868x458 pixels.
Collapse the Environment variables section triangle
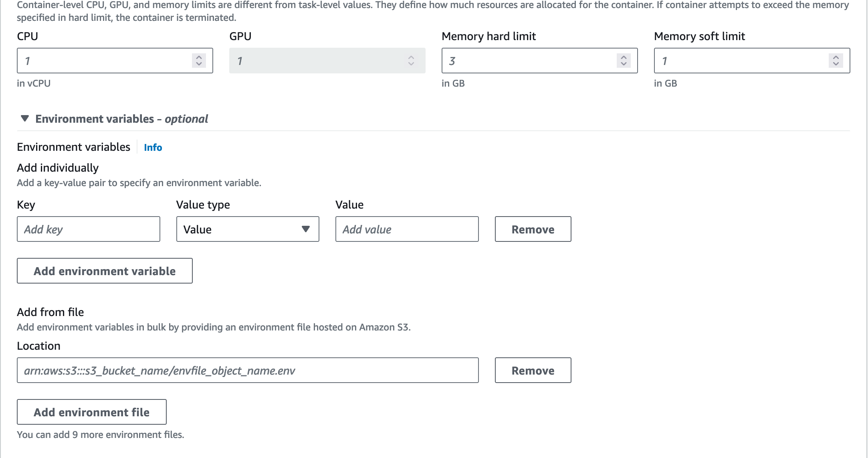[x=25, y=119]
